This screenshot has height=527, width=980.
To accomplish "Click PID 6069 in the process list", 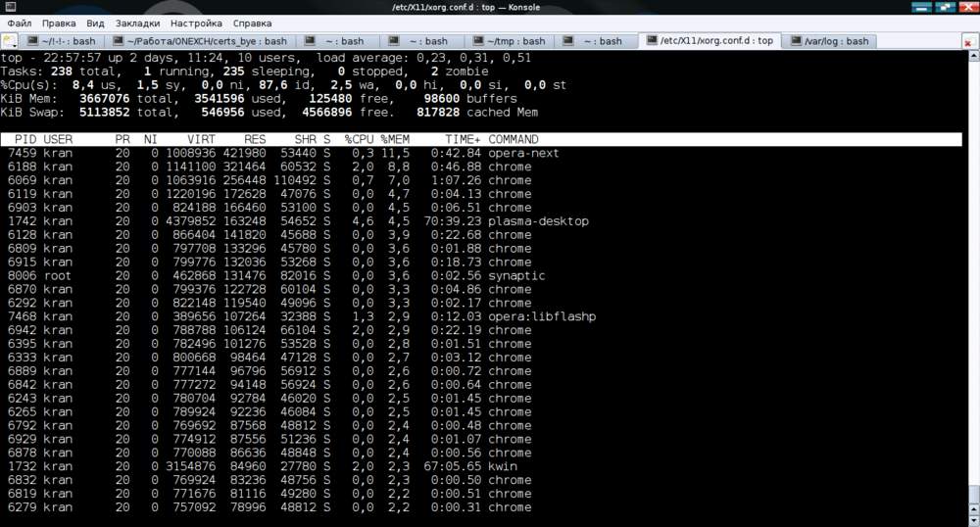I will pos(23,180).
